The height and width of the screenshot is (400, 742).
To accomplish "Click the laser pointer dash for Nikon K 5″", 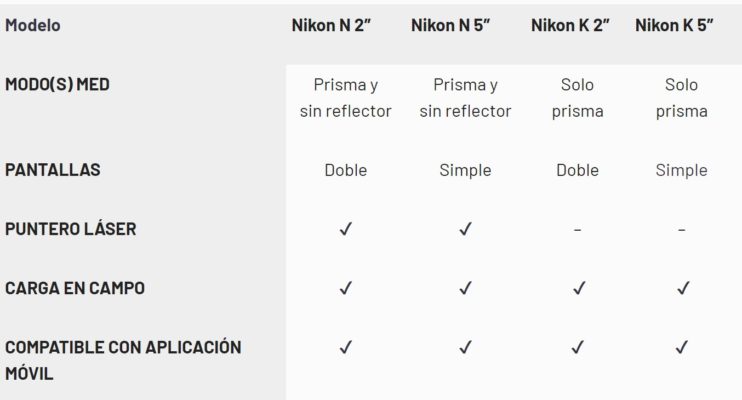I will 681,230.
